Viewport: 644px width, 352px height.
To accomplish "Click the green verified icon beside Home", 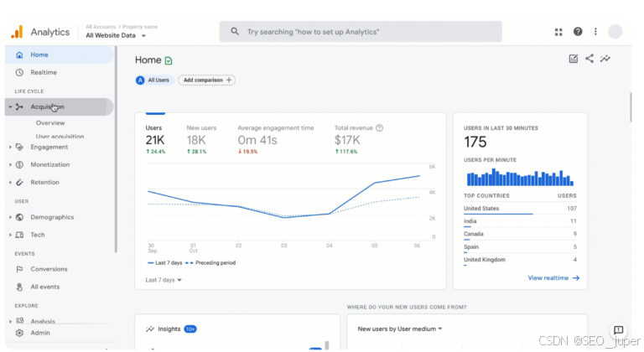I will (x=169, y=61).
